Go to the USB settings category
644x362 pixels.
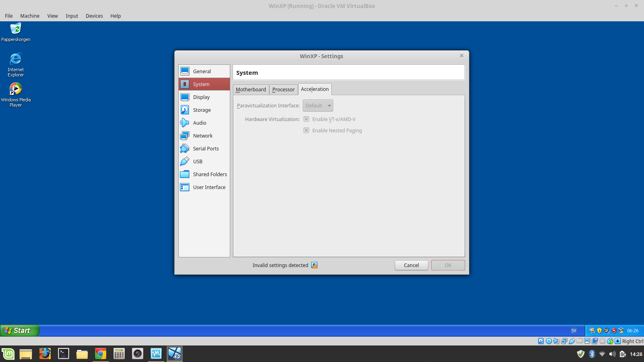pos(204,161)
